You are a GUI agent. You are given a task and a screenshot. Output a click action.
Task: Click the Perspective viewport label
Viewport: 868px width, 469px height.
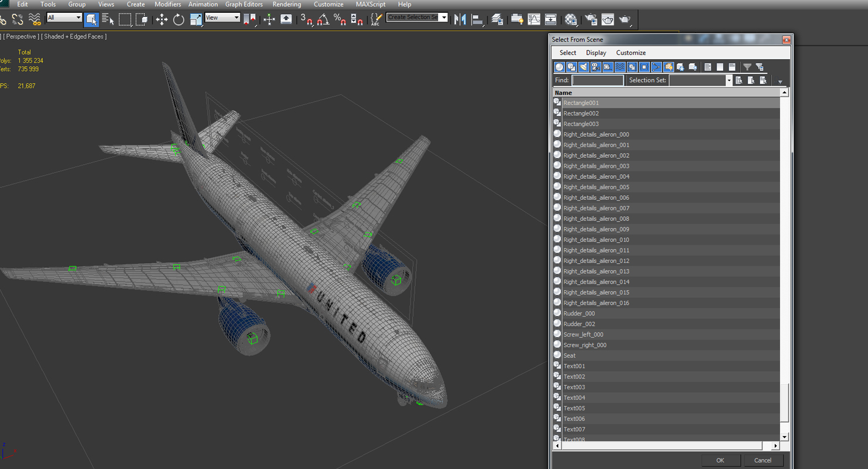pyautogui.click(x=22, y=36)
